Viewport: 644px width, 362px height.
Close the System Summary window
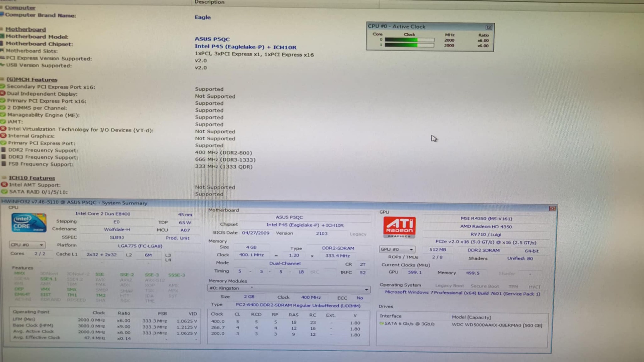[x=552, y=208]
